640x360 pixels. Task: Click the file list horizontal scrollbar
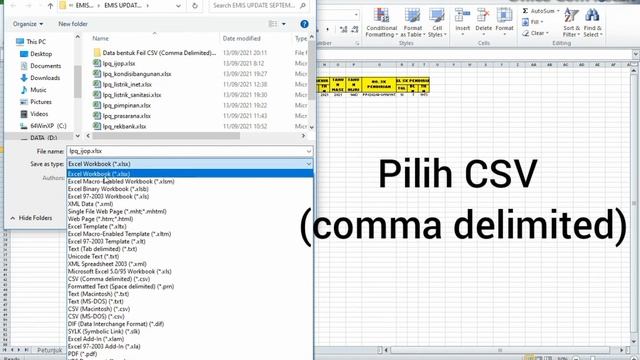166,136
